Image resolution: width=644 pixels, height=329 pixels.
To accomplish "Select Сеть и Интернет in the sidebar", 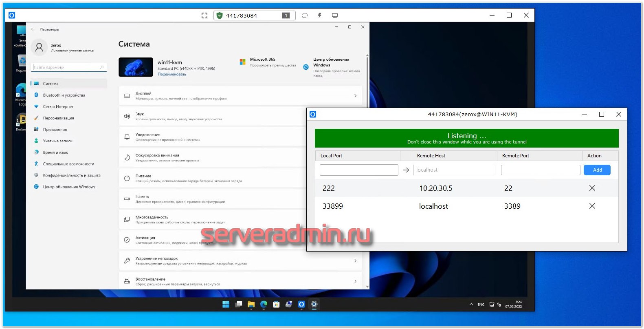I will (58, 107).
